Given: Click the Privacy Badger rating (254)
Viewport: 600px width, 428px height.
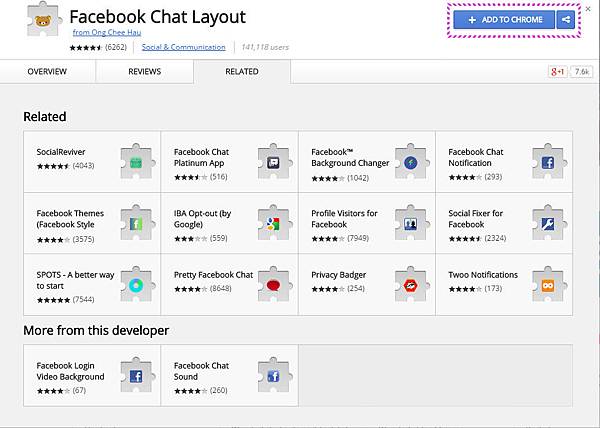Looking at the screenshot, I should (x=338, y=289).
